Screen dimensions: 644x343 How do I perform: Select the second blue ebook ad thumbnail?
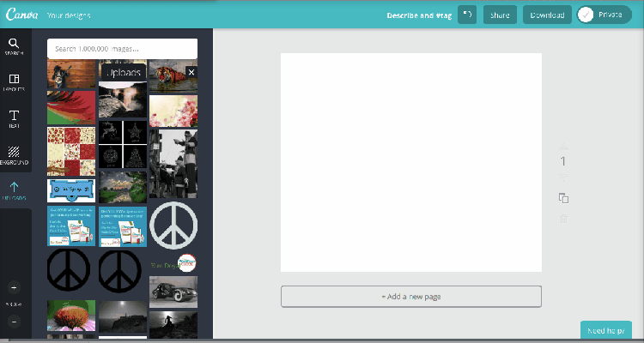(x=123, y=227)
